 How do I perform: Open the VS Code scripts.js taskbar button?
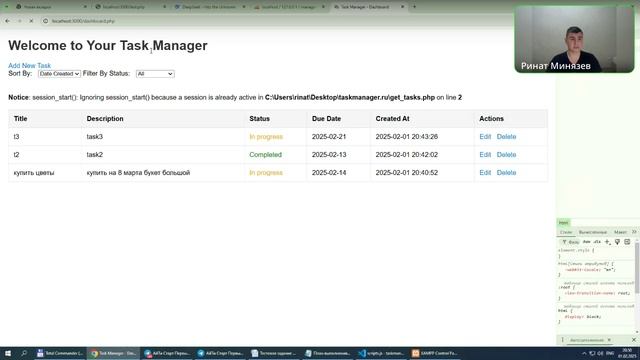382,353
